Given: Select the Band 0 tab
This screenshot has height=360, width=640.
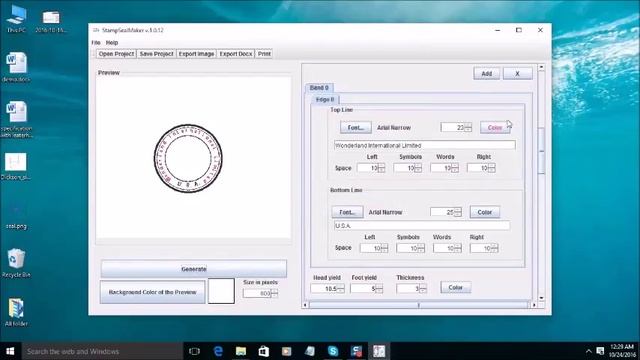Looking at the screenshot, I should [x=319, y=88].
